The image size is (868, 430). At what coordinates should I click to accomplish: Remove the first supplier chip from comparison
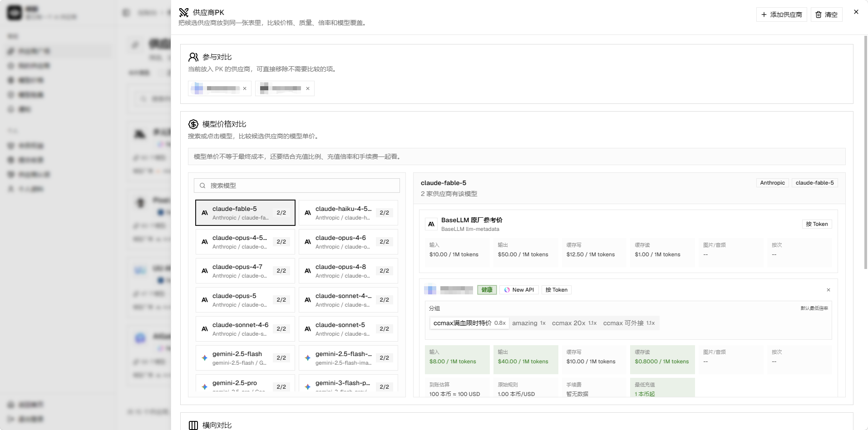point(245,88)
